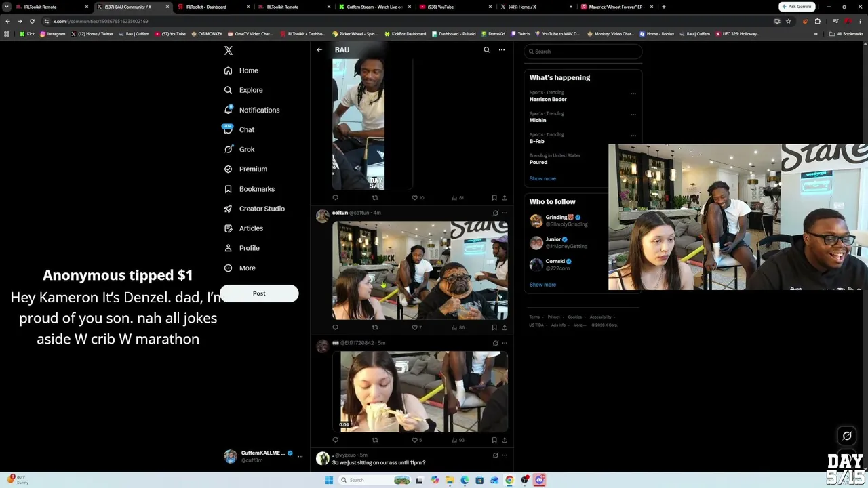Bookmark the @Eli71720842 video post

point(494,440)
